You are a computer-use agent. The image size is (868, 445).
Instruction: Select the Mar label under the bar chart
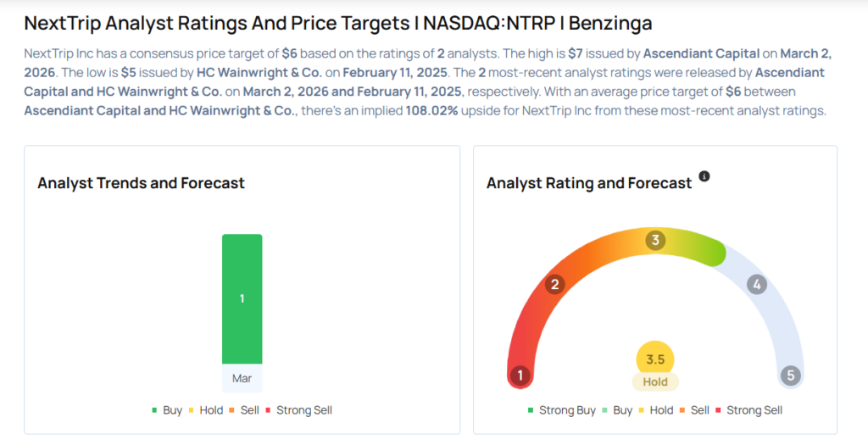(242, 378)
